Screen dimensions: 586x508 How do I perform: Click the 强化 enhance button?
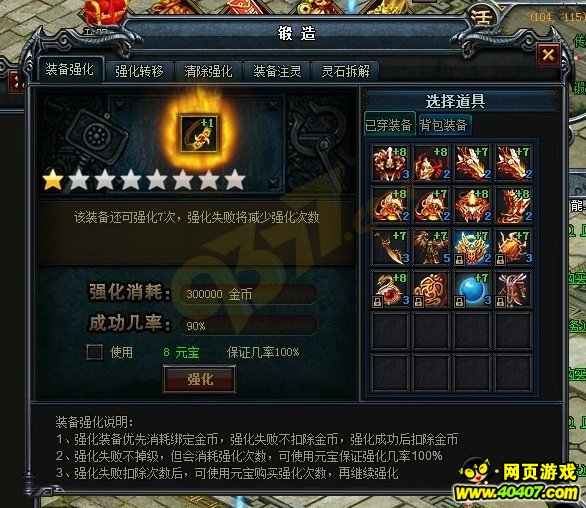click(200, 379)
